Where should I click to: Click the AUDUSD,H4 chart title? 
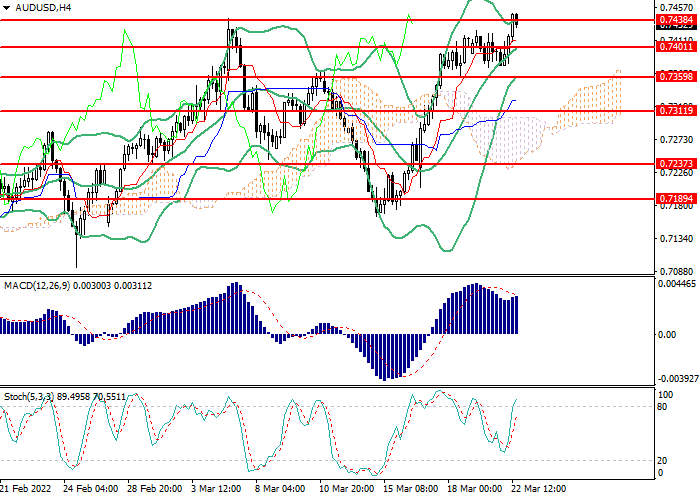(x=43, y=8)
